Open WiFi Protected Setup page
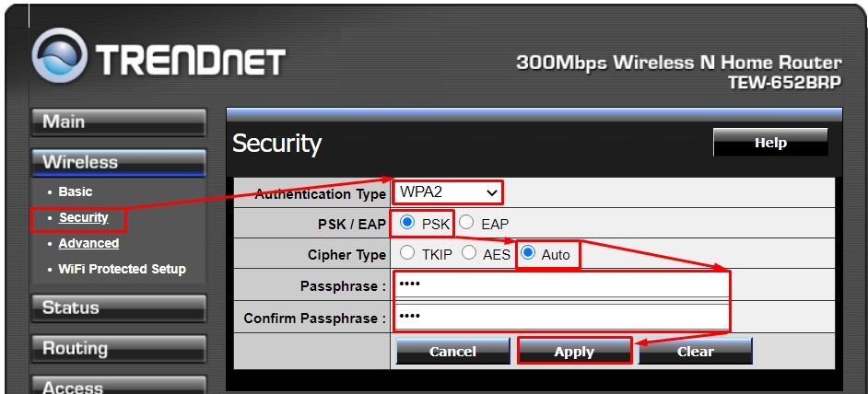The image size is (868, 394). [122, 270]
